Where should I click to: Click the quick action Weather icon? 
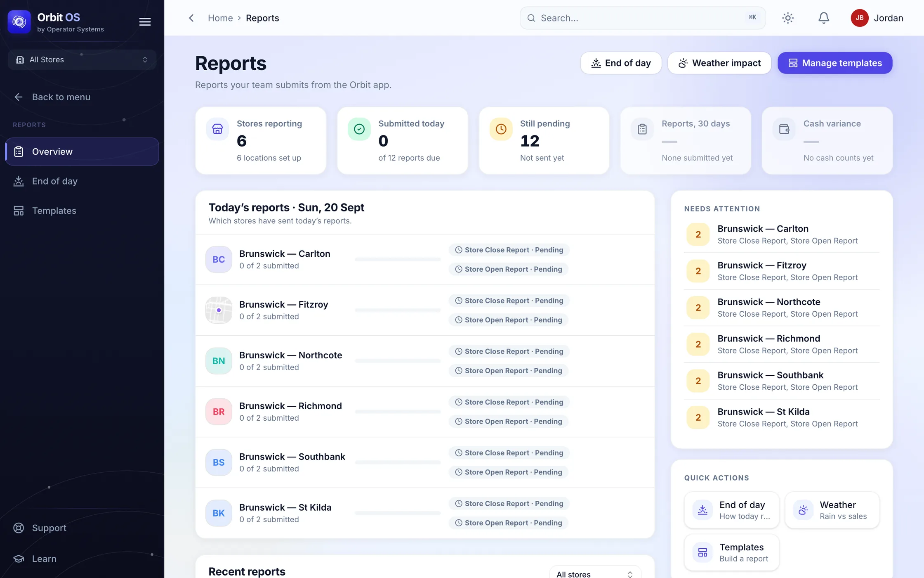(x=803, y=510)
